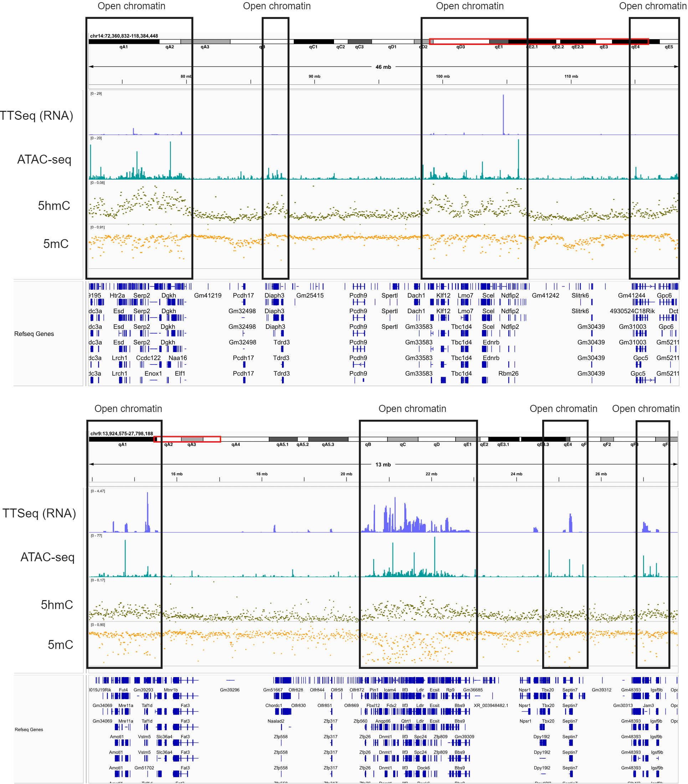This screenshot has width=688, height=784.
Task: Select cytoband label qD1
Action: [x=392, y=47]
